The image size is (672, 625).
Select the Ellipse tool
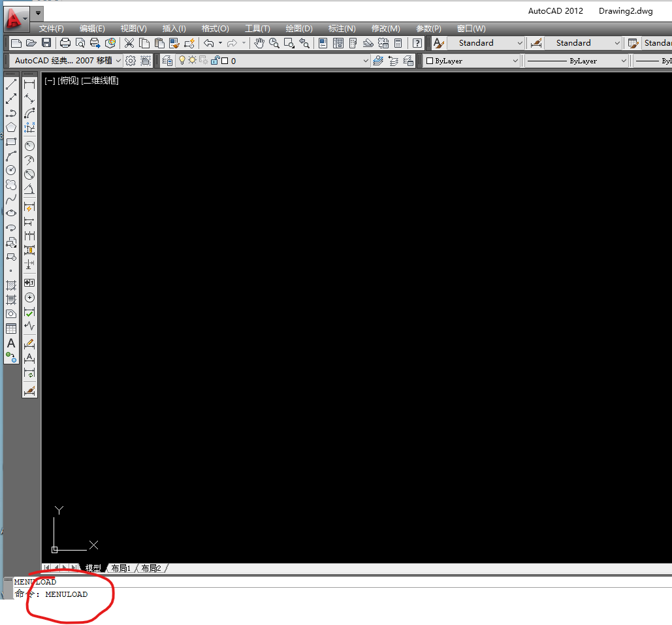11,213
